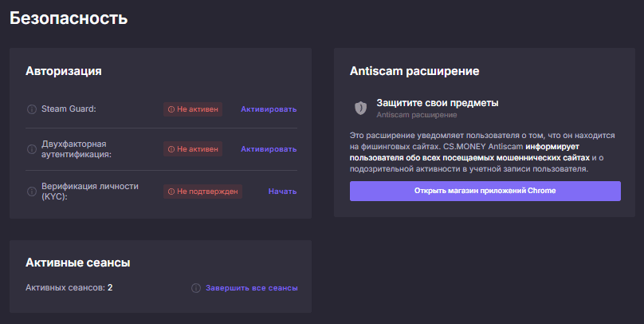Viewport: 644px width, 324px height.
Task: Click the Защитите свои предметы title
Action: (437, 103)
